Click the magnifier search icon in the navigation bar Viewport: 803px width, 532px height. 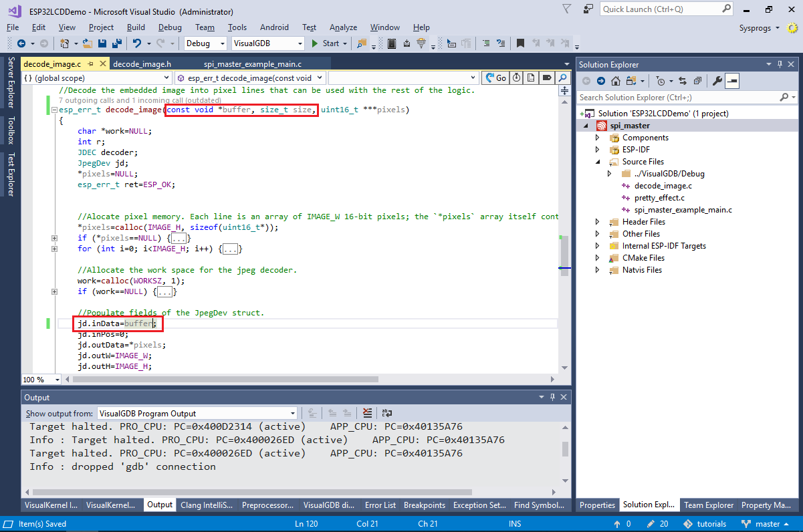coord(561,78)
